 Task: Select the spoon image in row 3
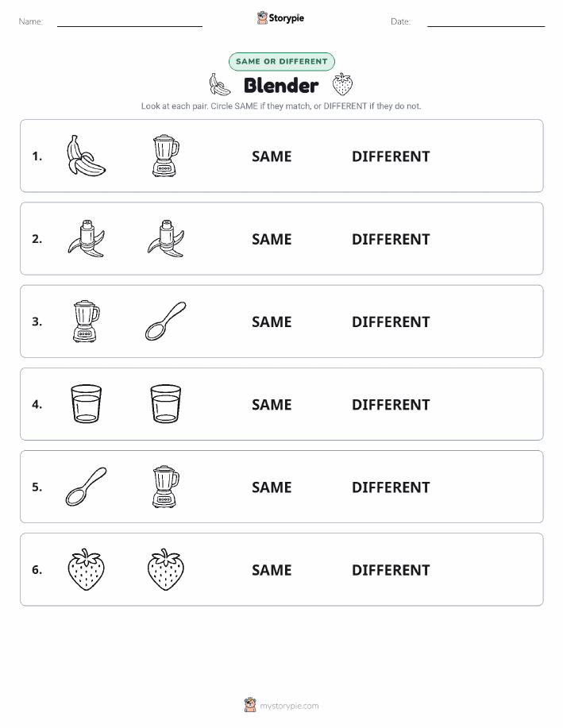pos(166,322)
